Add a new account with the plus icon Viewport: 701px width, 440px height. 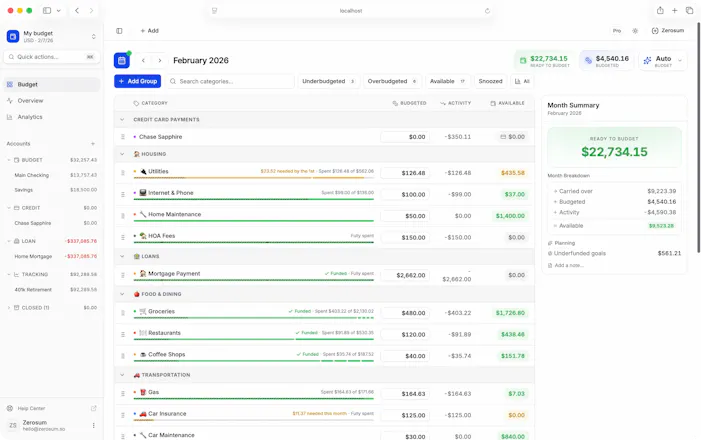click(x=93, y=144)
